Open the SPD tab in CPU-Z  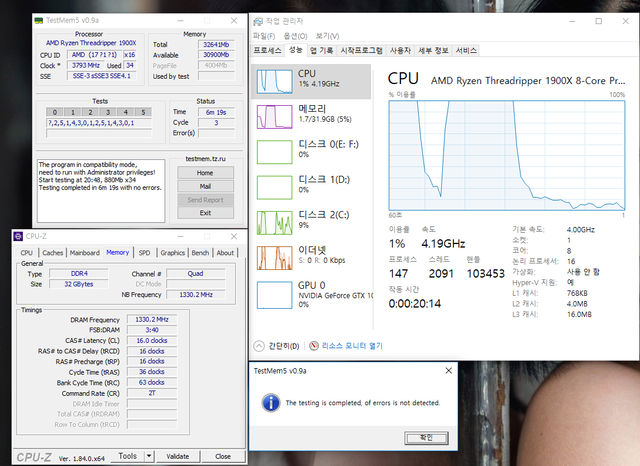(144, 253)
